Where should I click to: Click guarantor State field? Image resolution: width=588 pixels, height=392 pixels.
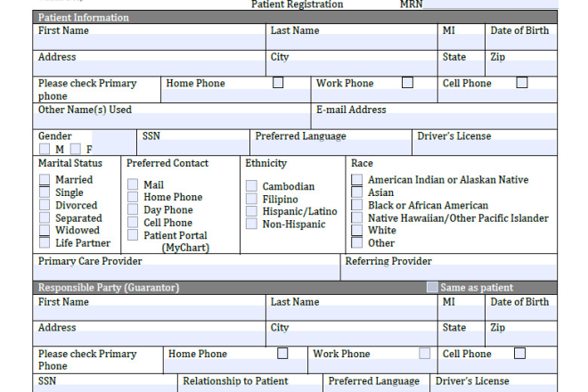pos(461,339)
